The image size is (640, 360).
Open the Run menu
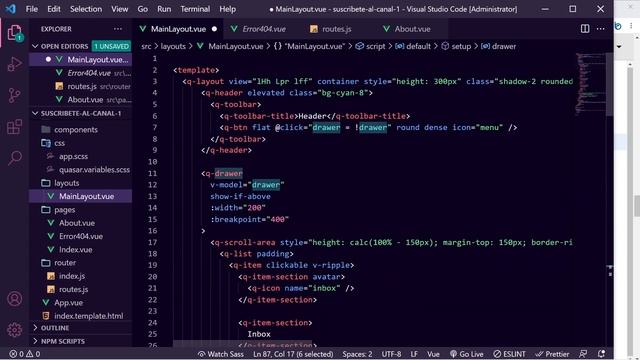coord(164,9)
